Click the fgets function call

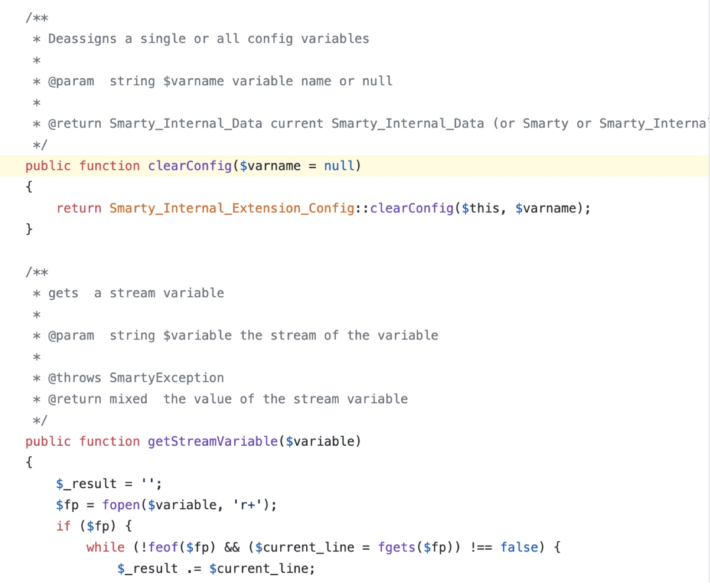(x=396, y=547)
